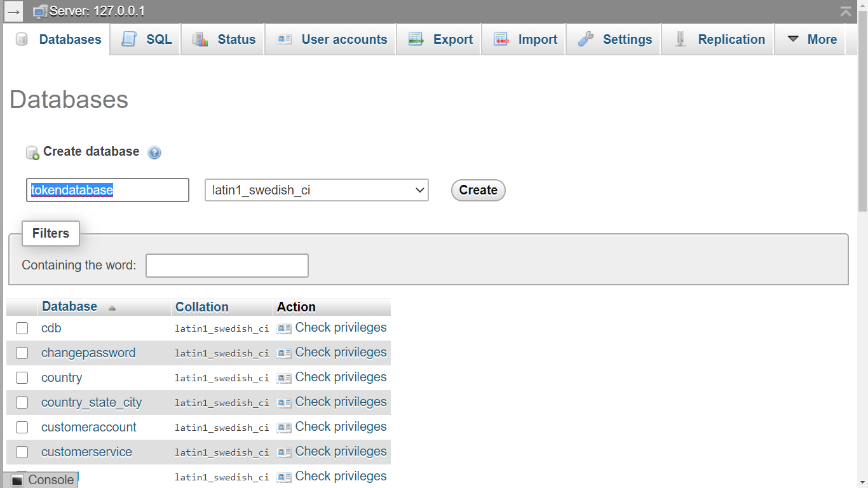Viewport: 868px width, 488px height.
Task: Open the User accounts tab
Action: click(x=332, y=39)
